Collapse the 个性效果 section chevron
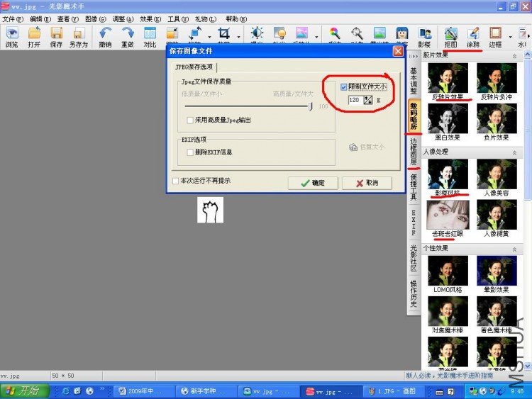 click(515, 249)
